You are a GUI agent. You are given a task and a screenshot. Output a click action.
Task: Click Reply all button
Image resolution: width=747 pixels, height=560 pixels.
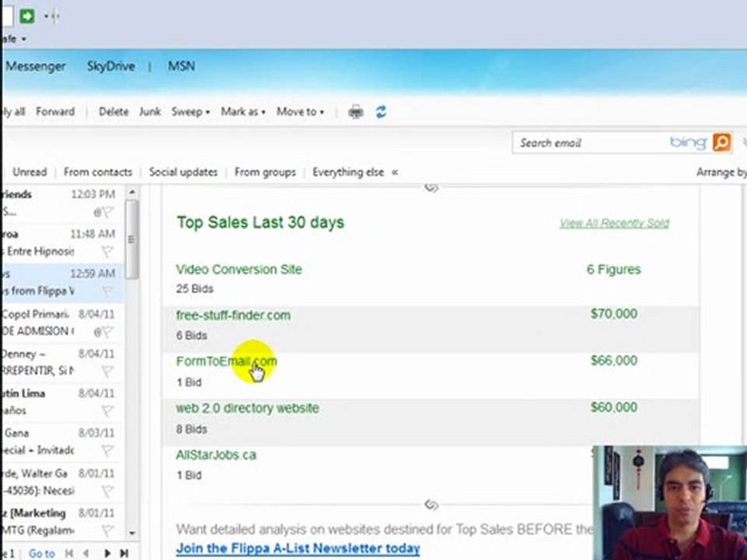(x=13, y=112)
